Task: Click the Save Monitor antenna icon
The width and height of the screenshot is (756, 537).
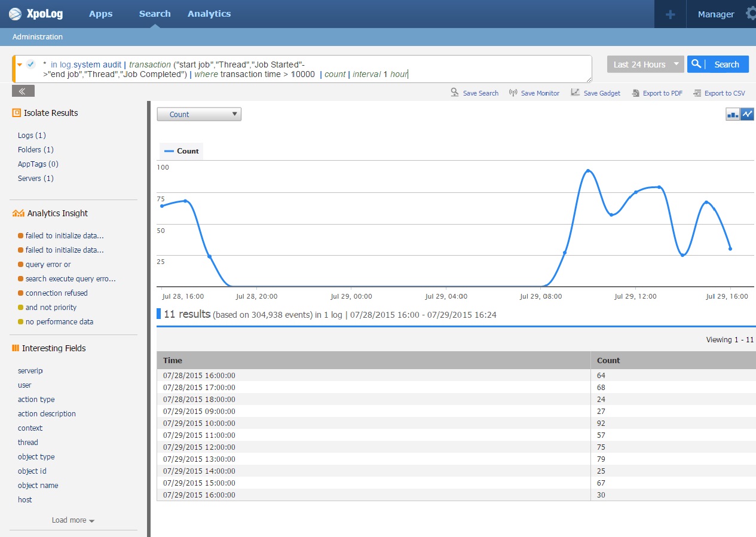Action: pos(513,93)
